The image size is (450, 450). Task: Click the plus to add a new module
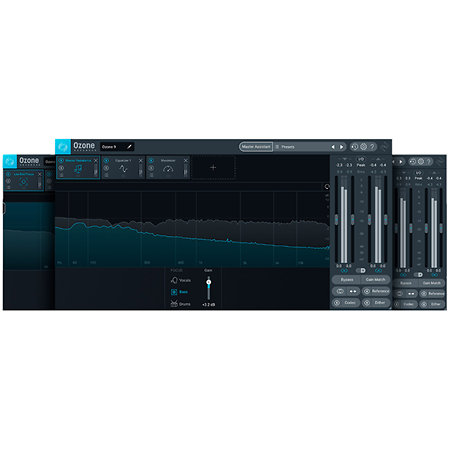coord(213,167)
